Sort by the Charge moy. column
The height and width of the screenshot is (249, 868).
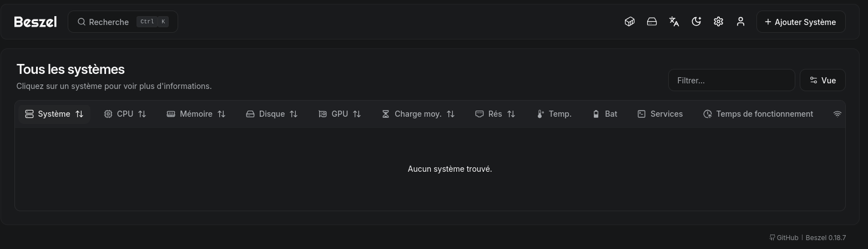point(418,114)
